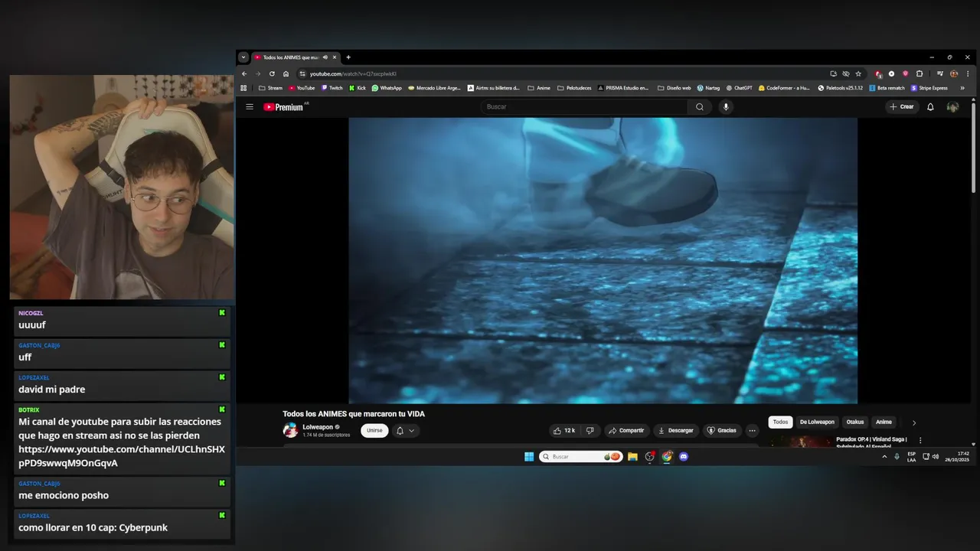Click the video player frame
The width and height of the screenshot is (980, 551).
click(603, 260)
